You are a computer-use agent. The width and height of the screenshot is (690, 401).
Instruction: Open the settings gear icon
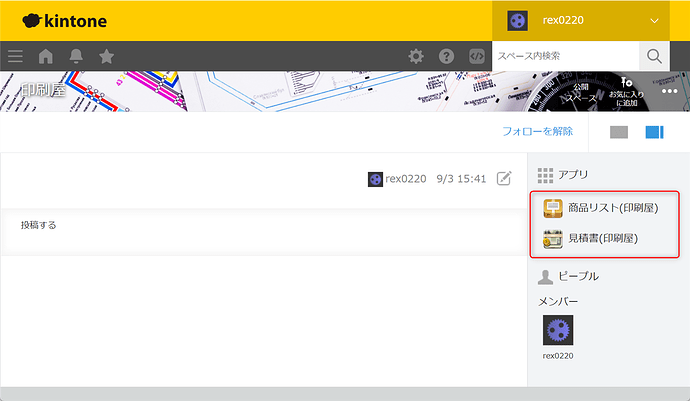point(416,56)
